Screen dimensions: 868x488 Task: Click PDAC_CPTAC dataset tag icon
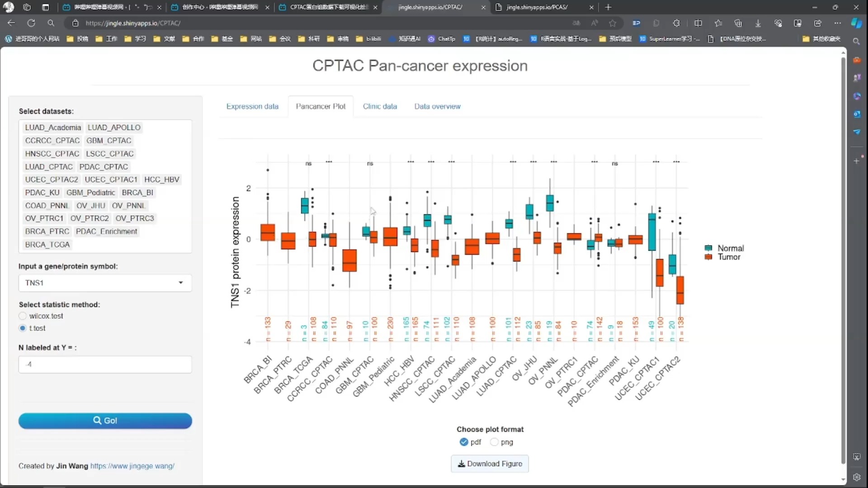[x=103, y=166]
